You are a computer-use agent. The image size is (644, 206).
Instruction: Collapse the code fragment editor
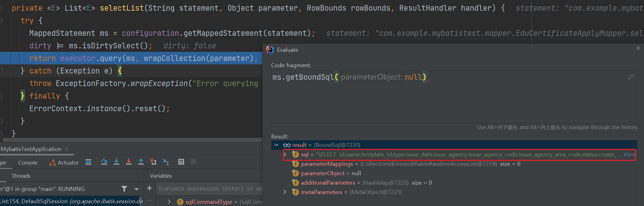pos(630,77)
